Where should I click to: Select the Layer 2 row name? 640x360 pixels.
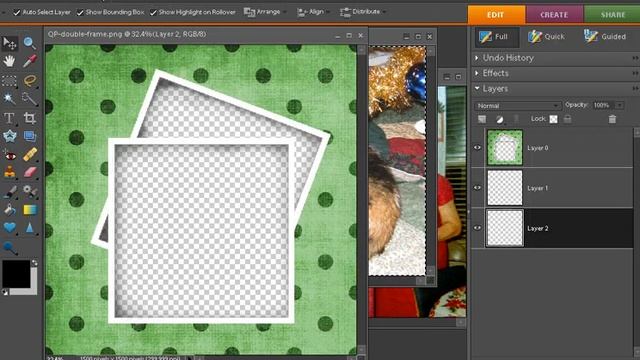click(538, 229)
